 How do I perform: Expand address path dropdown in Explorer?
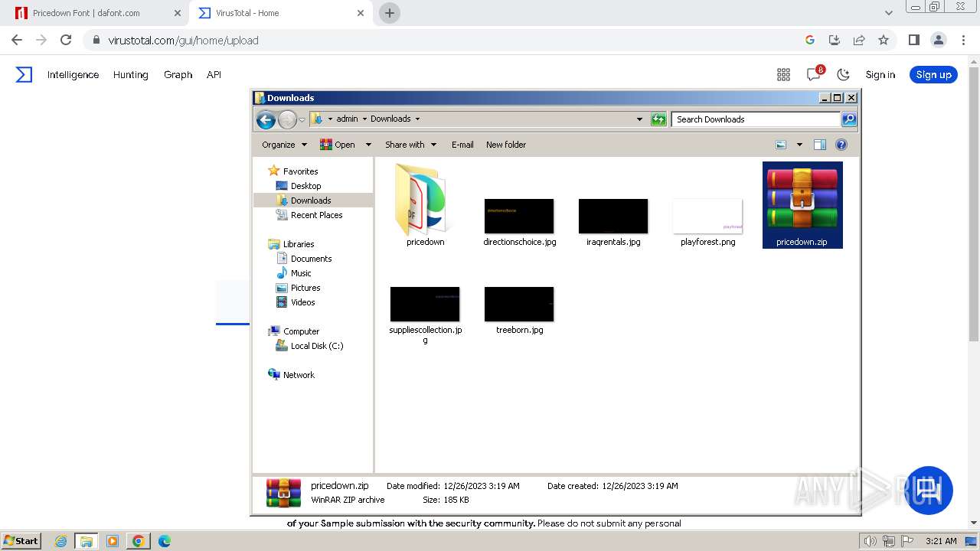pos(639,119)
